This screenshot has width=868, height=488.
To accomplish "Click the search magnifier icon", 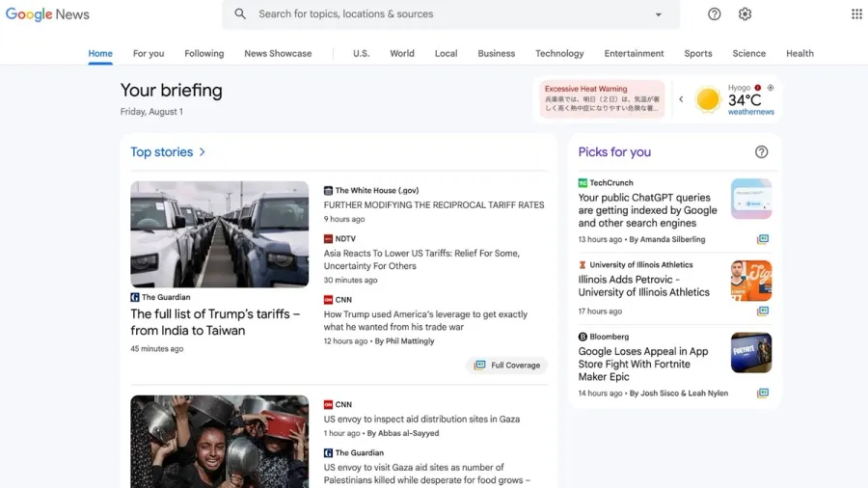I will (240, 14).
